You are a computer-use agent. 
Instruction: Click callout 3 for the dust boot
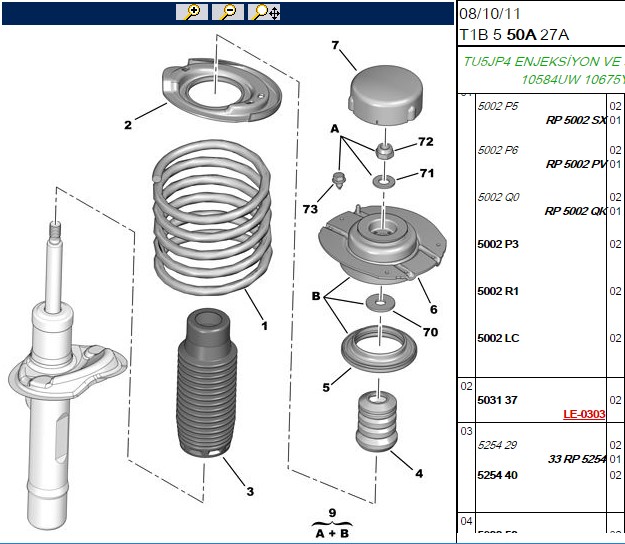250,491
